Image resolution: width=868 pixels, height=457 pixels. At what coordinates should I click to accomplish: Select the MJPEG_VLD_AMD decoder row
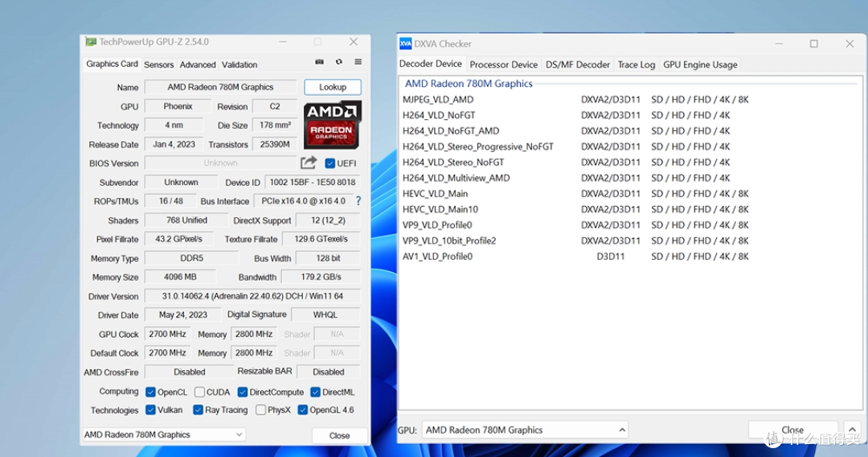click(x=575, y=100)
